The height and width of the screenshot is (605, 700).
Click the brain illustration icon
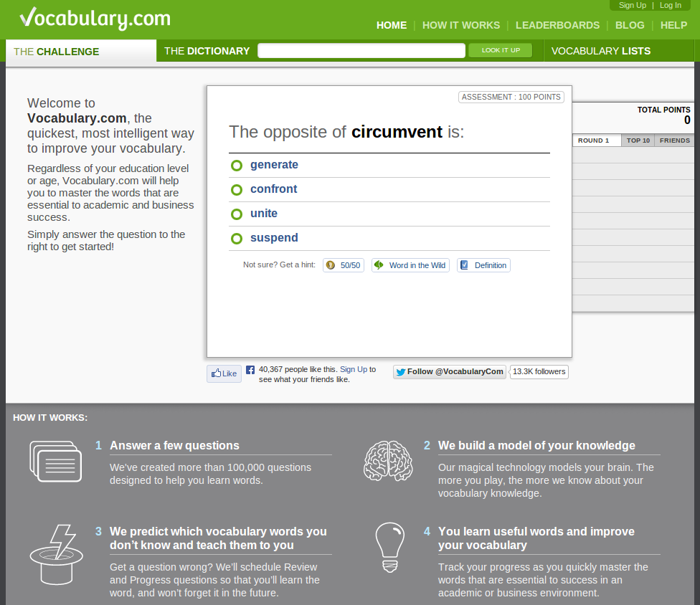[x=388, y=461]
